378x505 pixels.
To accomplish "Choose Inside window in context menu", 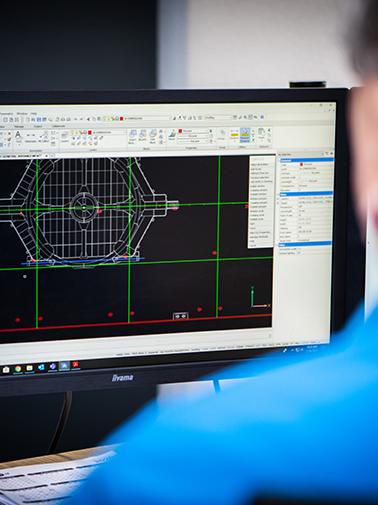I will click(x=258, y=186).
